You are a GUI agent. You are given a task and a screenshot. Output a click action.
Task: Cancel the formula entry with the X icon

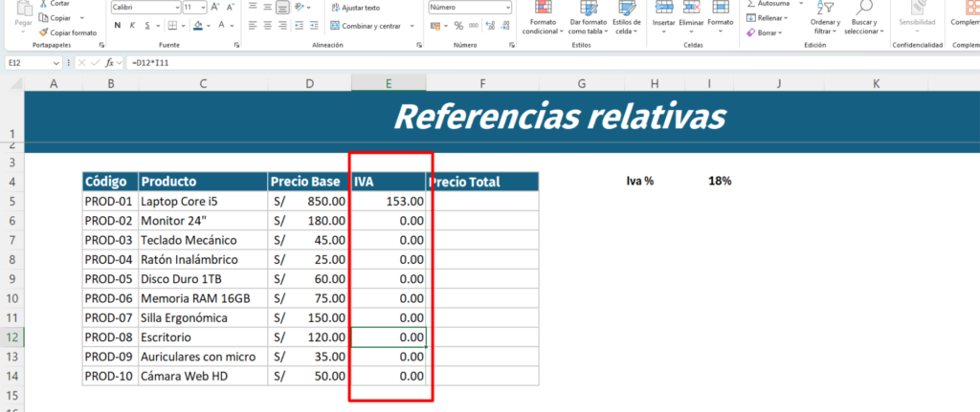(82, 62)
